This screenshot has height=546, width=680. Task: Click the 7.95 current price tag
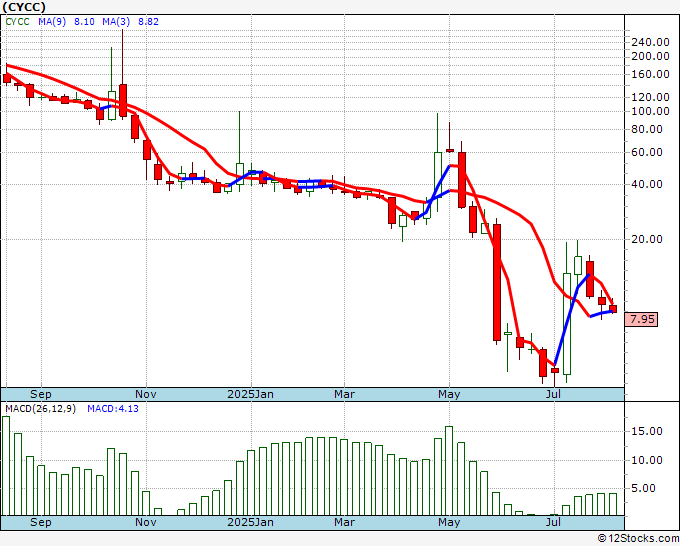[641, 319]
